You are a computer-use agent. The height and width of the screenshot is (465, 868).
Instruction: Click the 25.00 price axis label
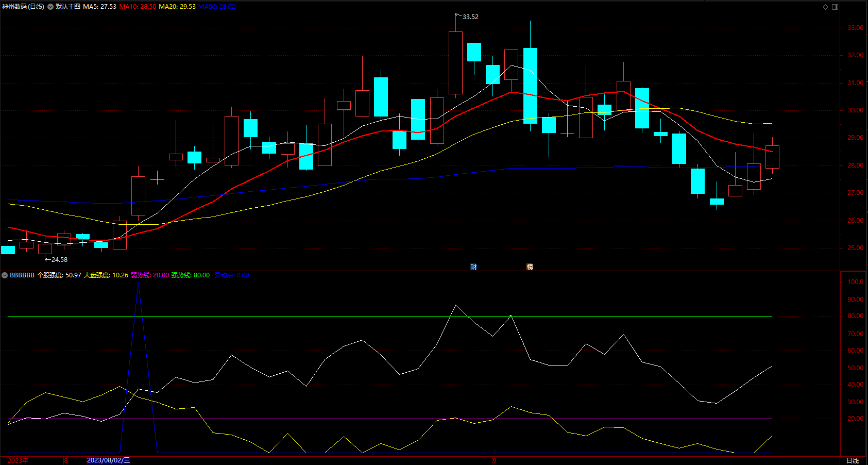pos(856,248)
